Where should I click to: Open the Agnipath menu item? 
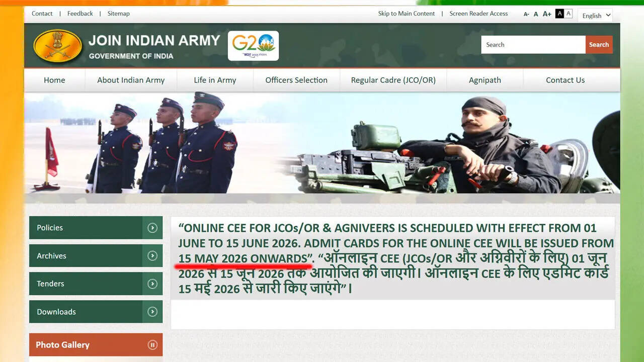point(485,80)
